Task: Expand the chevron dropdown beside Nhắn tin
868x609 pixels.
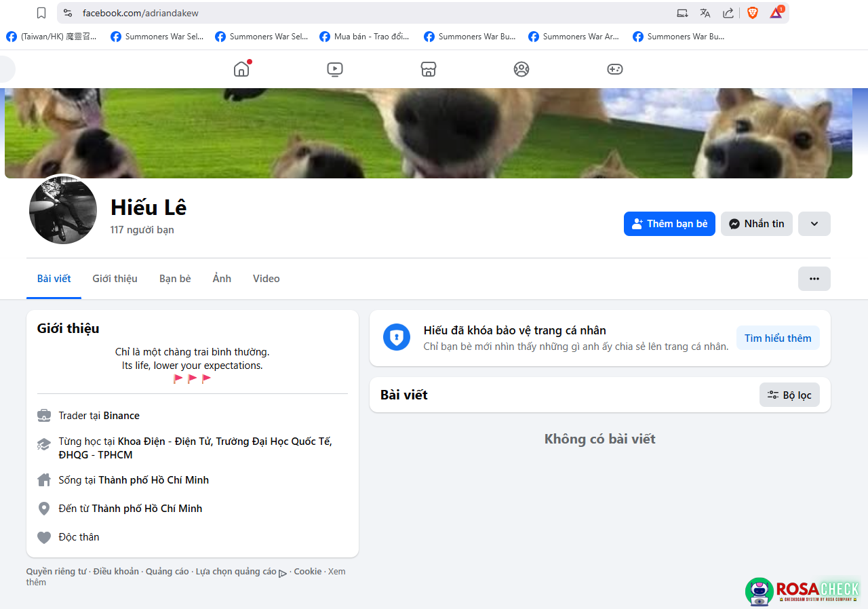Action: coord(814,224)
